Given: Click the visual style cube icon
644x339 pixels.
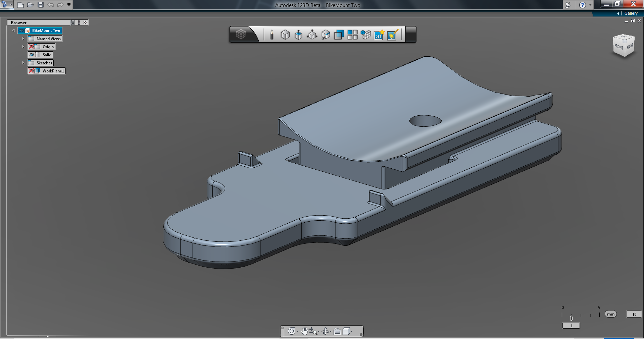Looking at the screenshot, I should 346,331.
